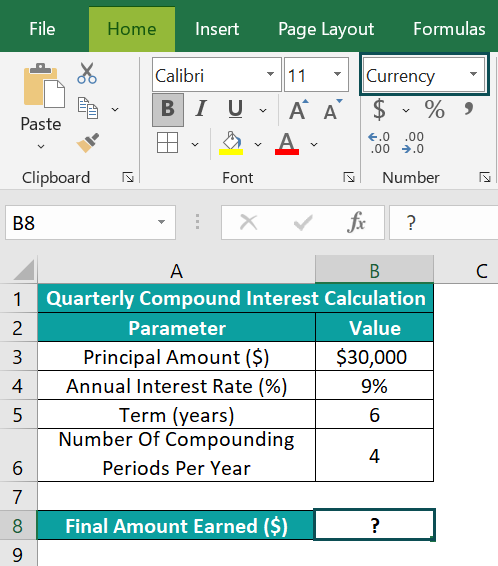Expand the Underline style dropdown arrow

click(263, 110)
